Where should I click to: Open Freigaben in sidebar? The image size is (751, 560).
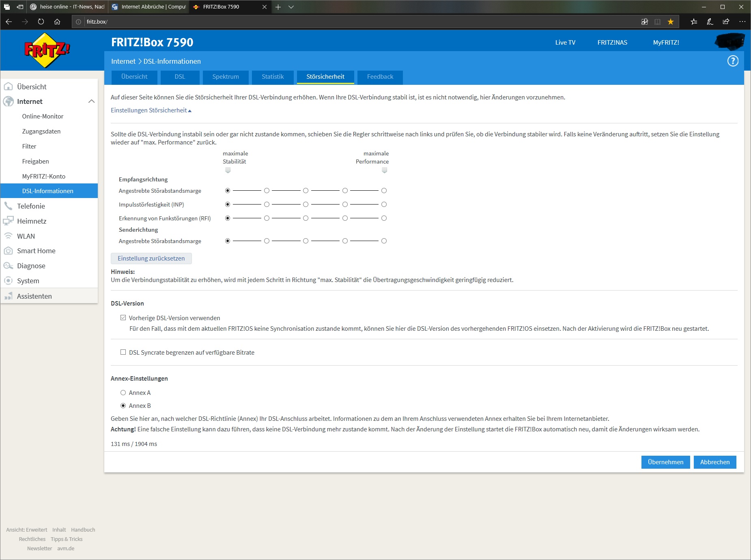[35, 162]
